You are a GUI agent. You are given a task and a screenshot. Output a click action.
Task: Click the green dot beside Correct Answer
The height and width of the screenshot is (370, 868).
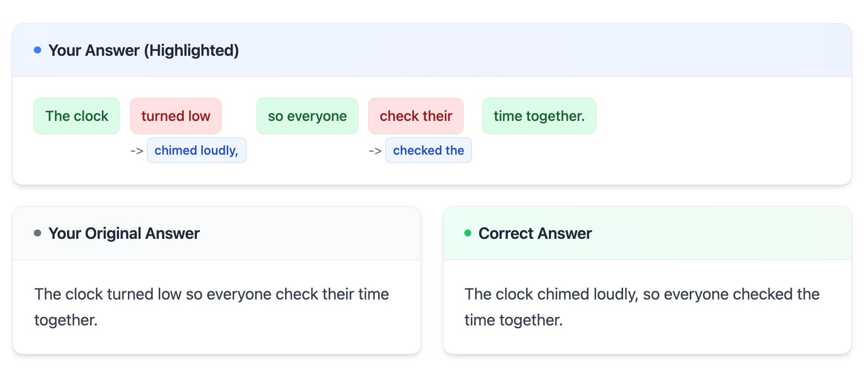468,233
